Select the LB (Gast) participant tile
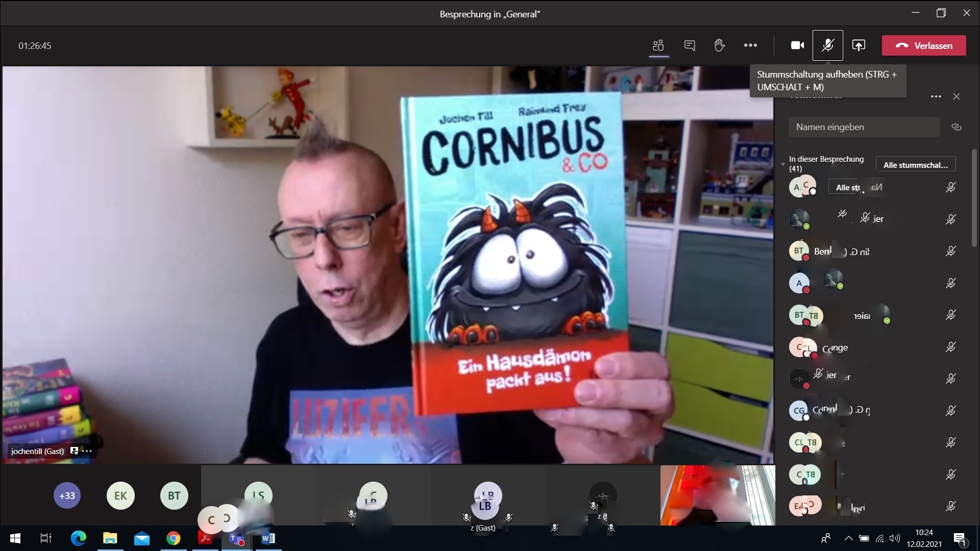 coord(487,495)
